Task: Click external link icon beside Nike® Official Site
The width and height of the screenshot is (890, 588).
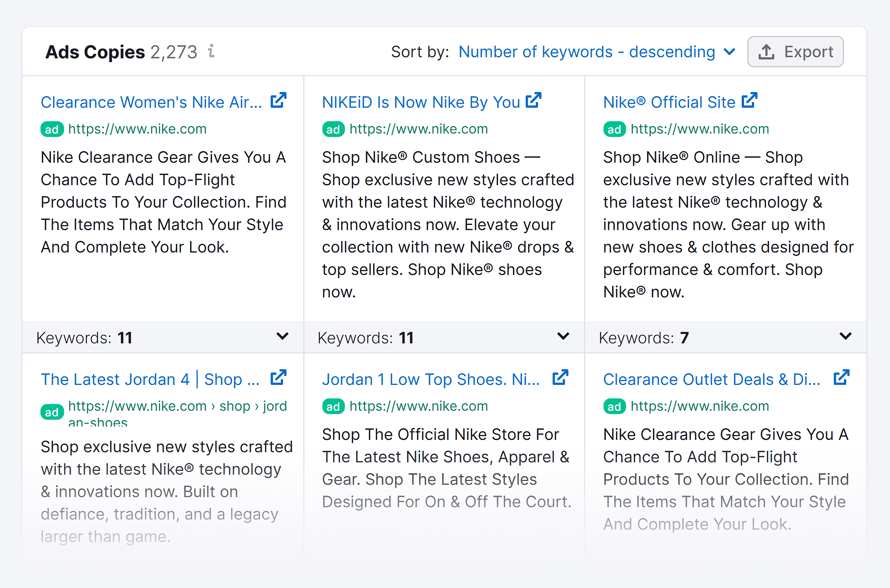Action: [749, 101]
